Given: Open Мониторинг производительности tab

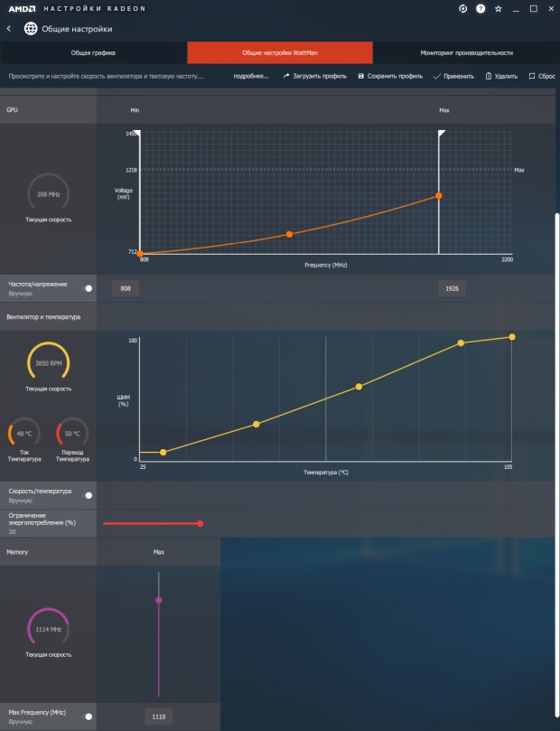Looking at the screenshot, I should point(466,52).
